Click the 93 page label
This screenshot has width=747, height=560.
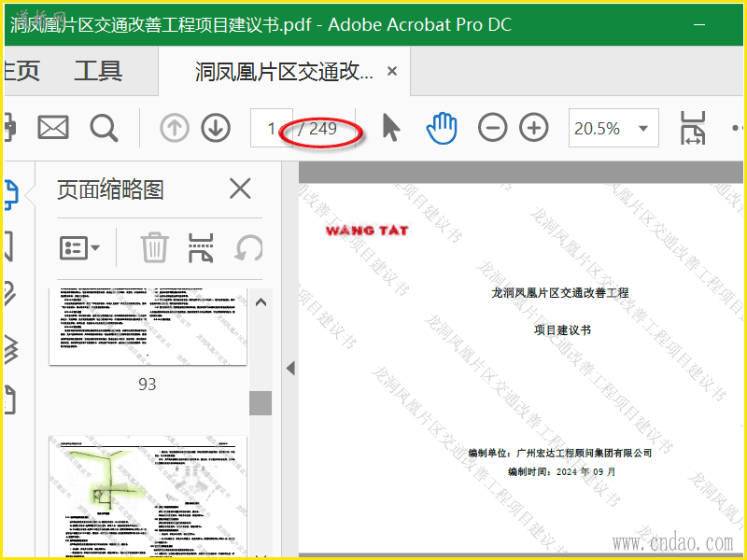point(148,384)
